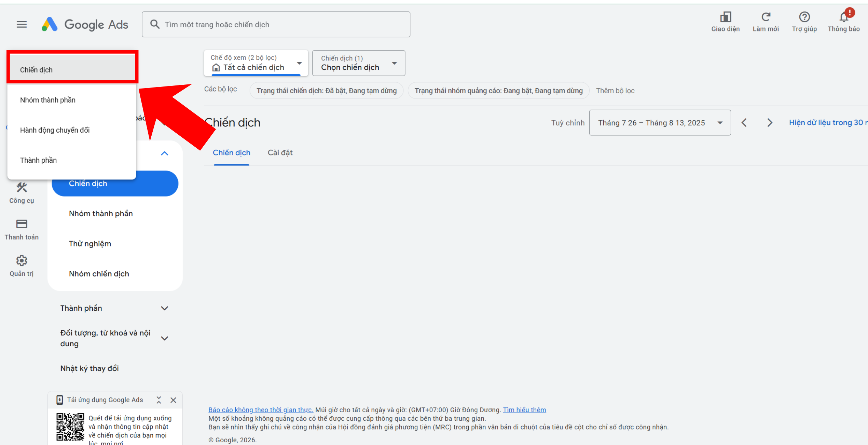Go to next date range

(x=769, y=123)
